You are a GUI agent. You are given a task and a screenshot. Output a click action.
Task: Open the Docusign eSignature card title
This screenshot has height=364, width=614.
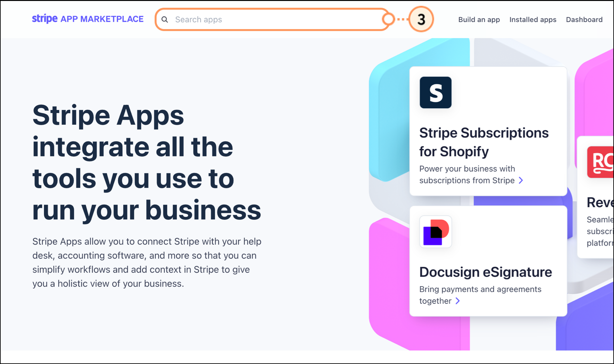tap(486, 272)
